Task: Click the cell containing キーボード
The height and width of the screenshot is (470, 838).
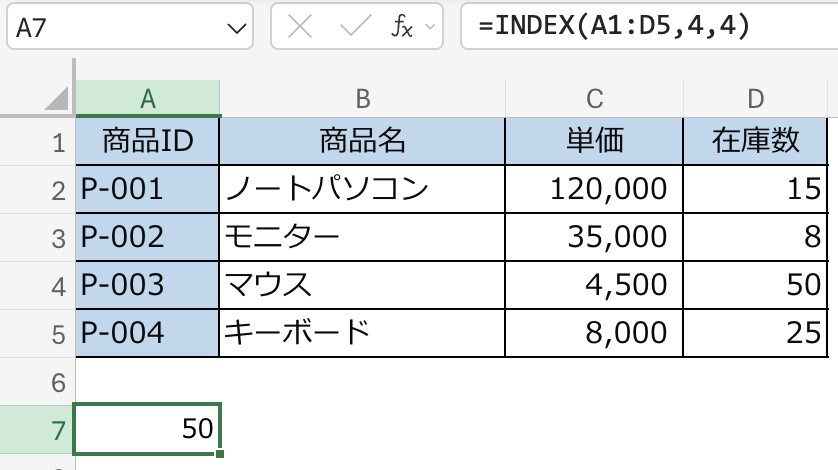Action: coord(362,332)
